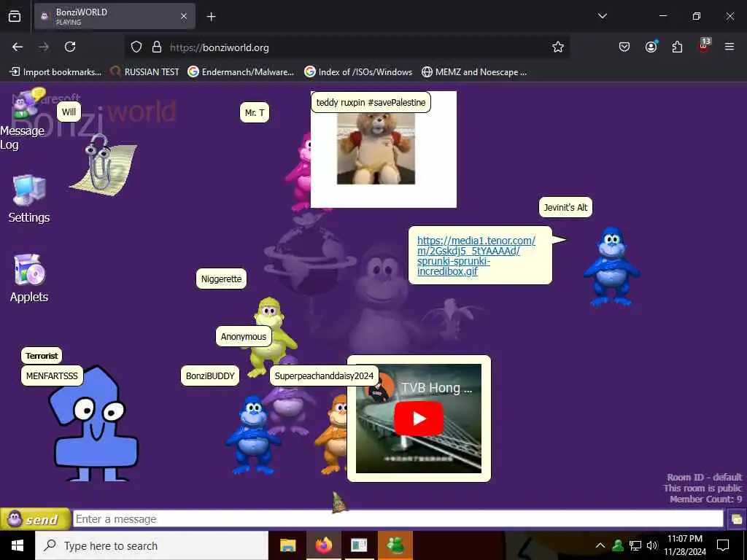This screenshot has height=560, width=747.
Task: Click the BonziBUDDY name tag
Action: (210, 376)
